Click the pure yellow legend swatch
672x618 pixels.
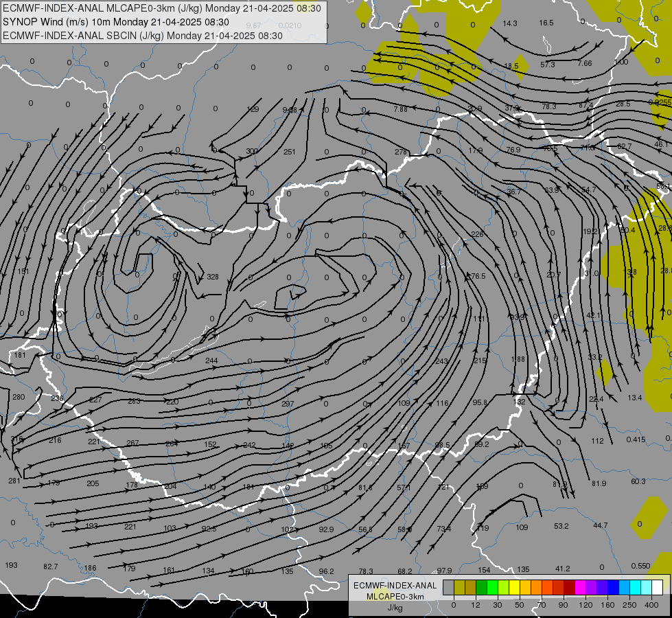514,587
